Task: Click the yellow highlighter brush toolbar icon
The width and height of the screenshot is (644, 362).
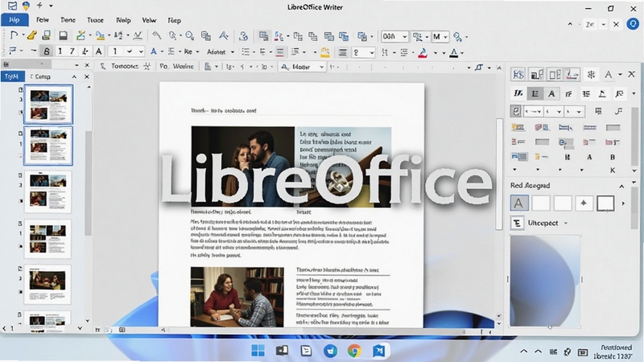Action: tap(32, 35)
